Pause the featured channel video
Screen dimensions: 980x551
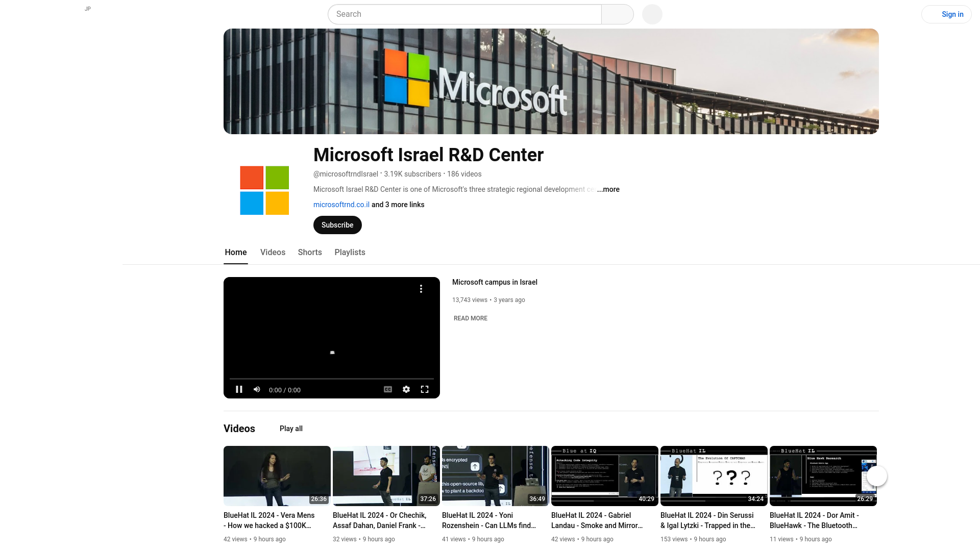tap(239, 389)
